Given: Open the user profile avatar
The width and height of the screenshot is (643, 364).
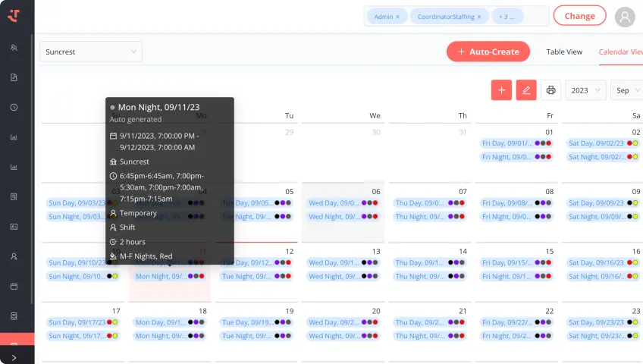Looking at the screenshot, I should 625,17.
